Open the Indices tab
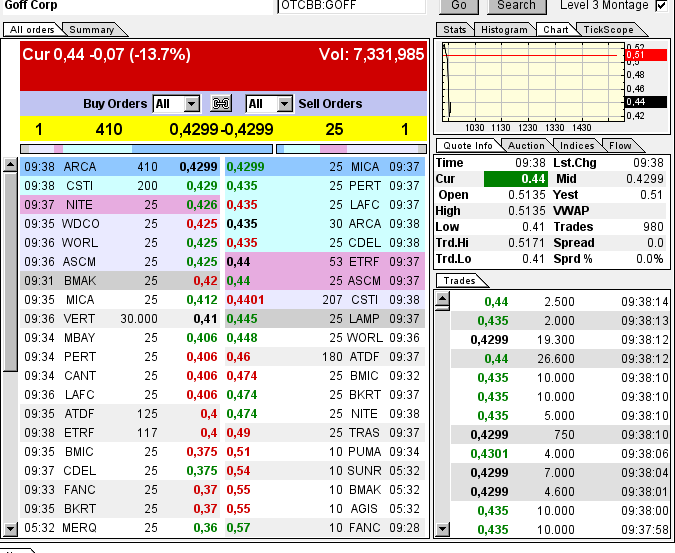 pyautogui.click(x=577, y=145)
